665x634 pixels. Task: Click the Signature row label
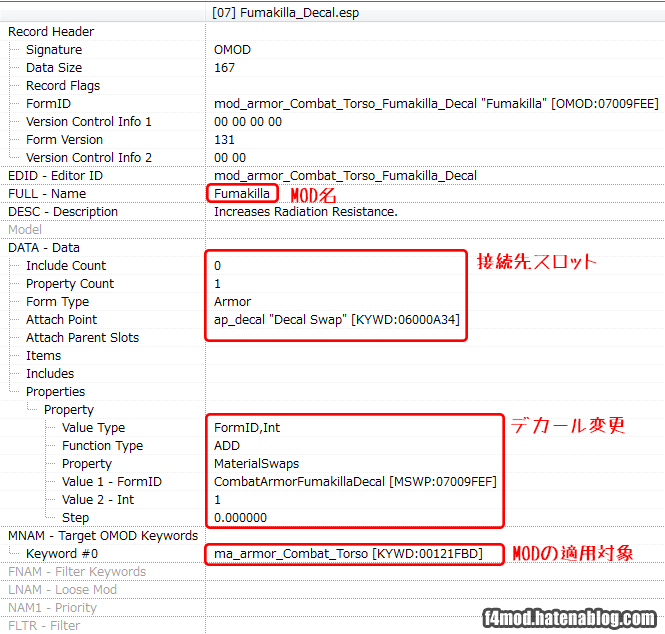click(54, 50)
